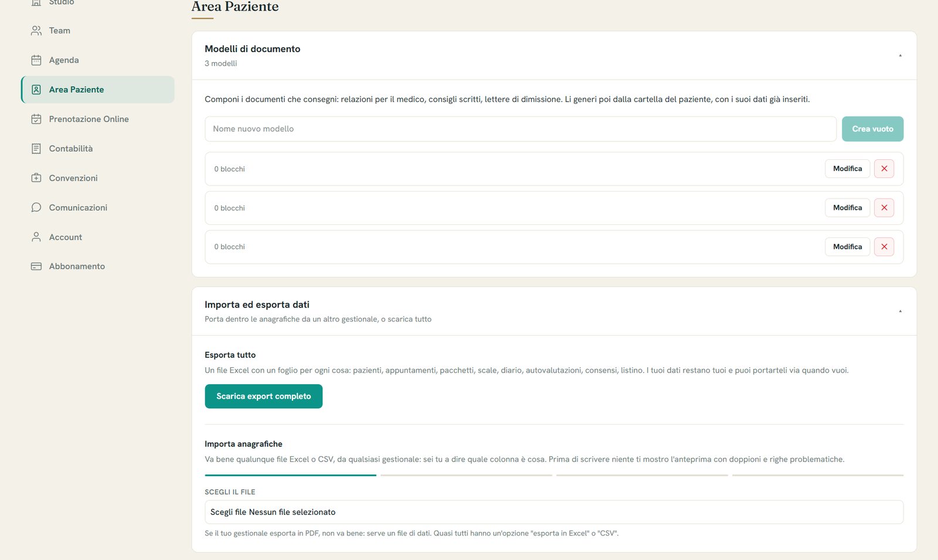Click Modifica on the second template row
Screen dimensions: 938x560
pos(848,208)
